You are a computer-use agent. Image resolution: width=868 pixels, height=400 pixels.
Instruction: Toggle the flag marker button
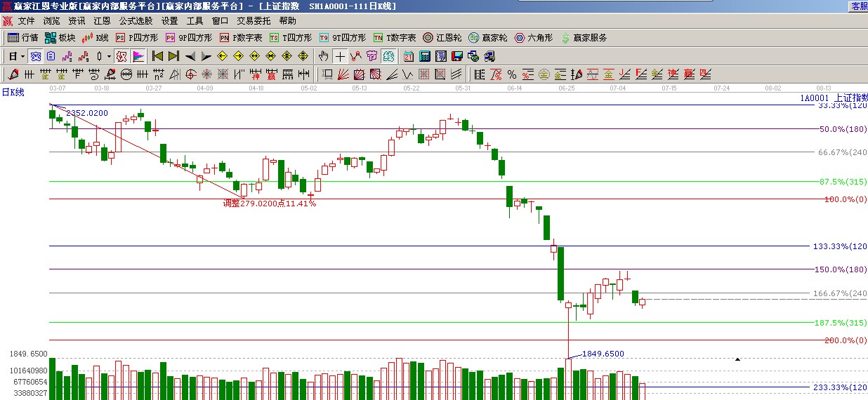point(138,56)
